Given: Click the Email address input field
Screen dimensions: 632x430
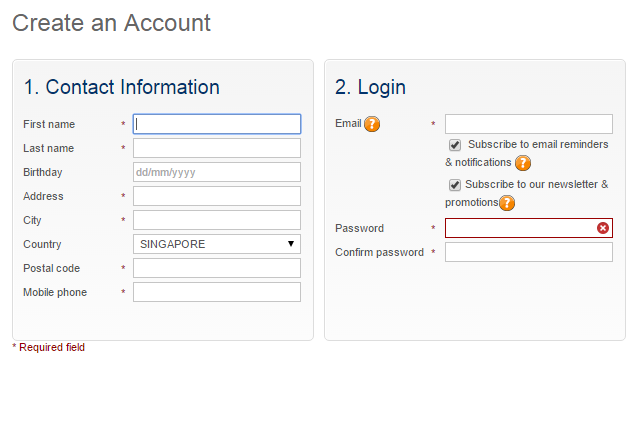Looking at the screenshot, I should pyautogui.click(x=529, y=124).
